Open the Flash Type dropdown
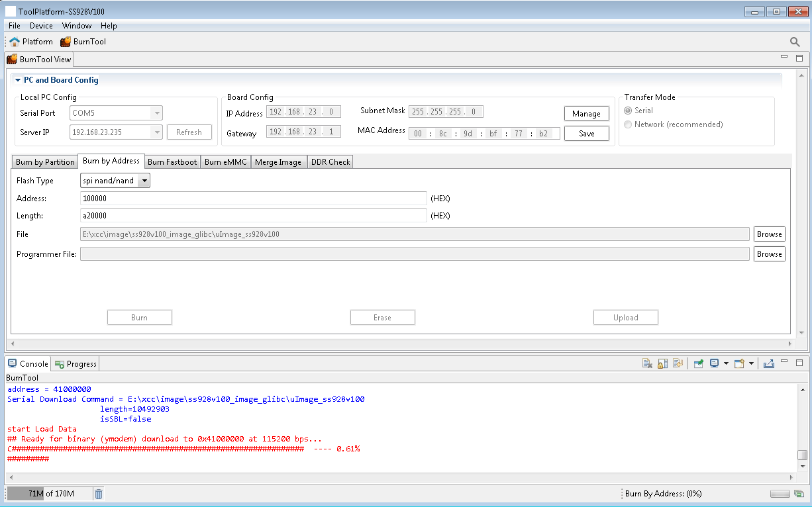812x507 pixels. (x=144, y=181)
